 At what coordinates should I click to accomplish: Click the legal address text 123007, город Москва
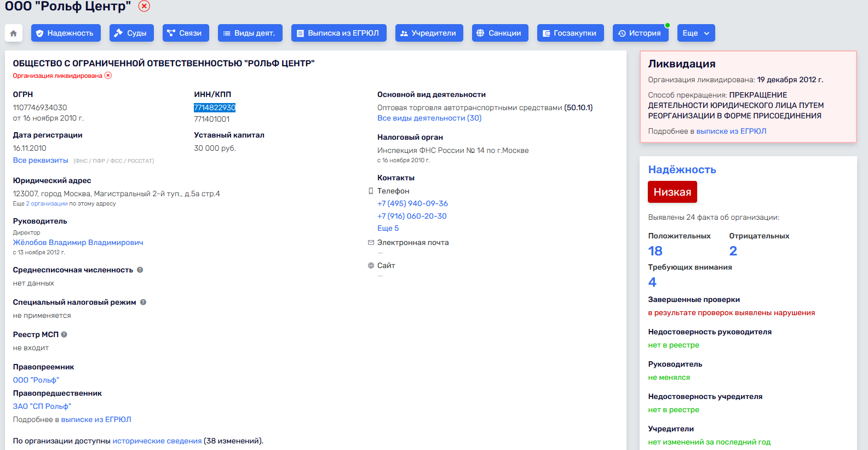[x=117, y=193]
